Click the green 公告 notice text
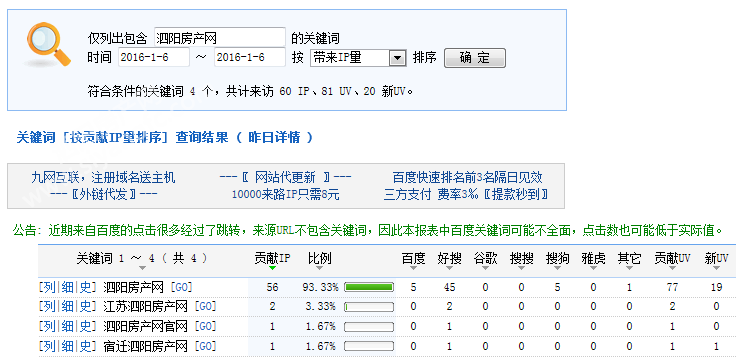This screenshot has height=360, width=742. pos(368,231)
